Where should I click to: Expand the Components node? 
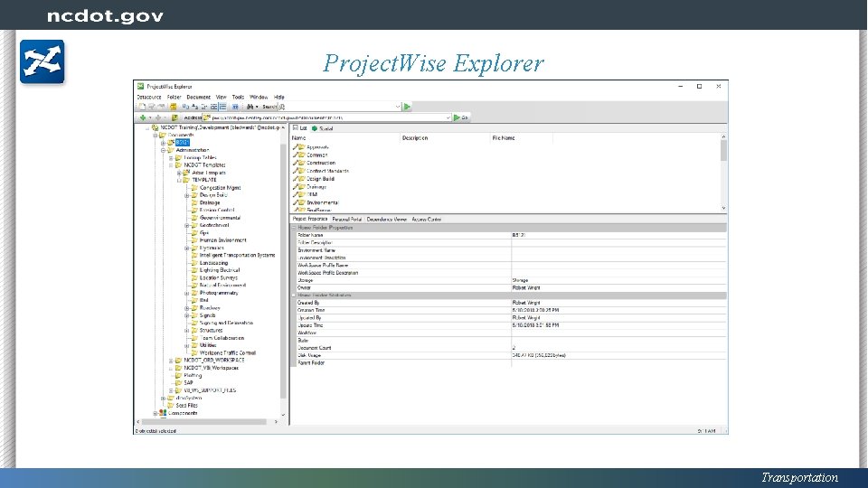click(x=156, y=413)
